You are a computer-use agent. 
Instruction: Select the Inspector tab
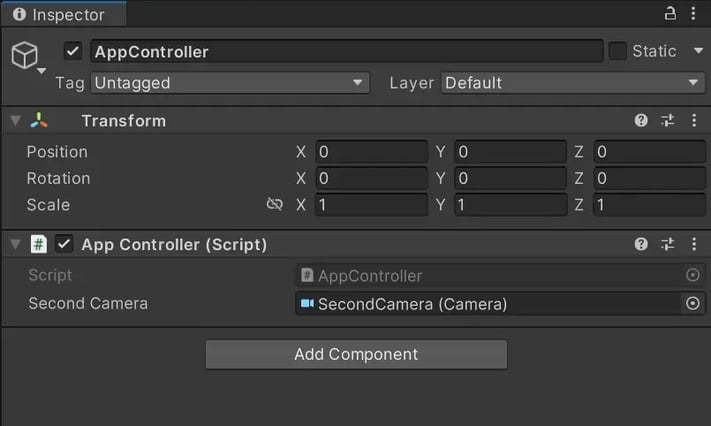pyautogui.click(x=62, y=15)
